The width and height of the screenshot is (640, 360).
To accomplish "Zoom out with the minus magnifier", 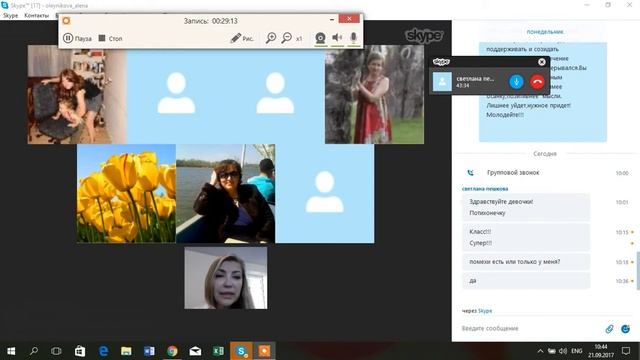I will (287, 38).
